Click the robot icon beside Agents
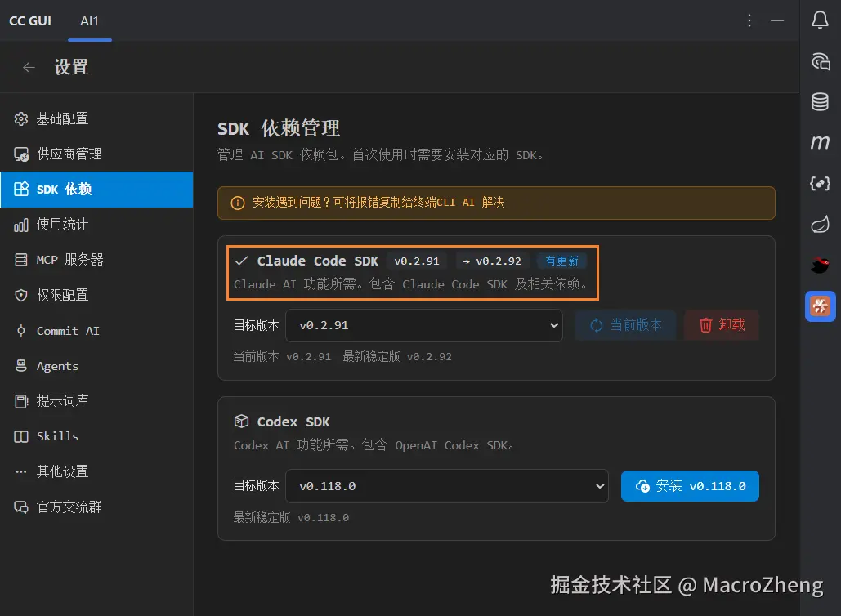Image resolution: width=841 pixels, height=616 pixels. (x=21, y=366)
